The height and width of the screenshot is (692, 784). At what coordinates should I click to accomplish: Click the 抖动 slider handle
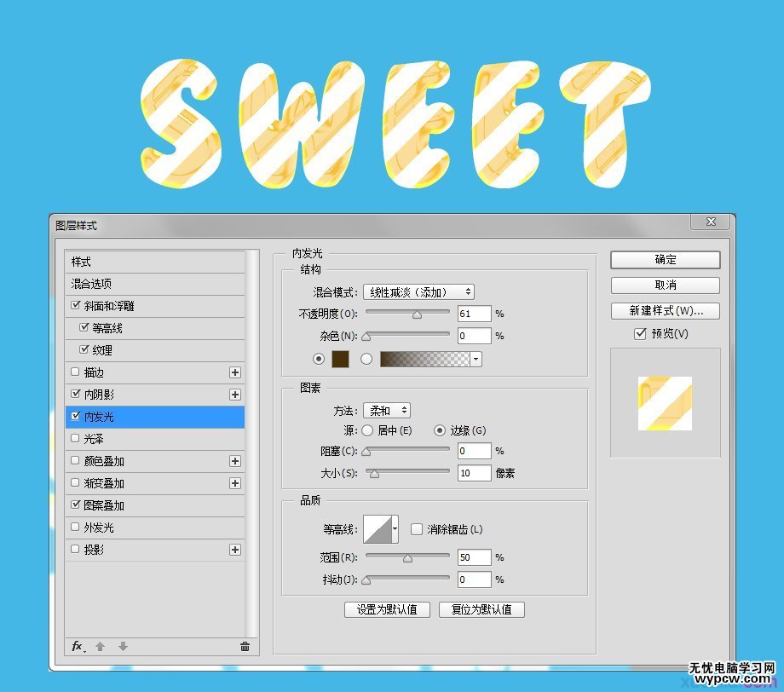coord(366,580)
